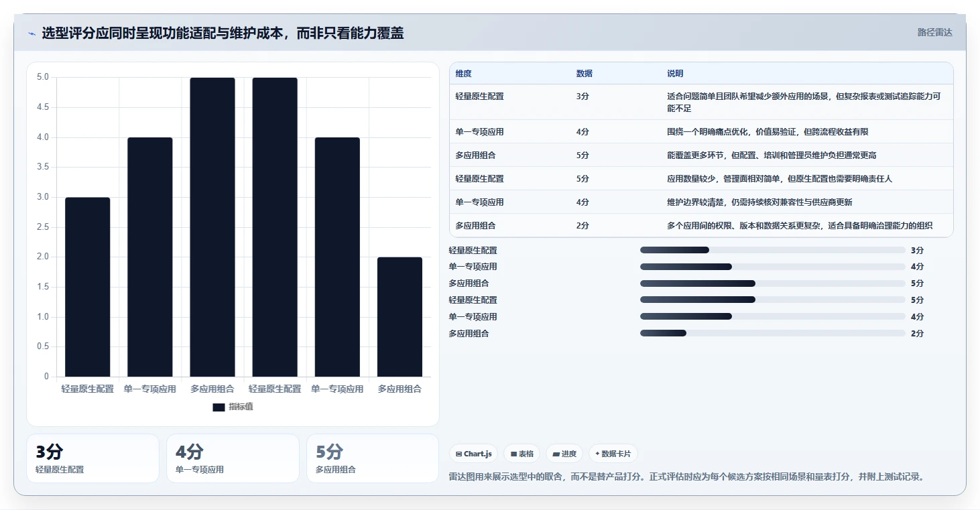The height and width of the screenshot is (510, 980).
Task: Click the 2.5 y-axis tick label
Action: pyautogui.click(x=42, y=227)
